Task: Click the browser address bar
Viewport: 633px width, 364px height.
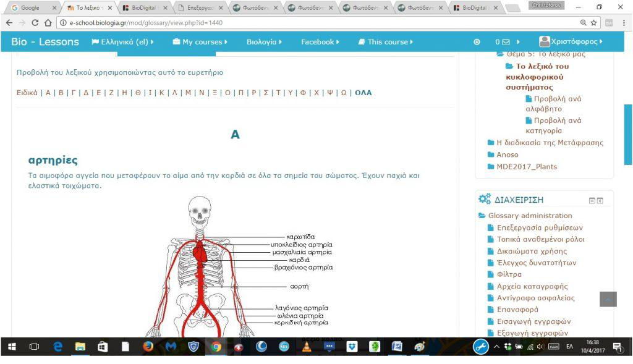Action: point(309,23)
